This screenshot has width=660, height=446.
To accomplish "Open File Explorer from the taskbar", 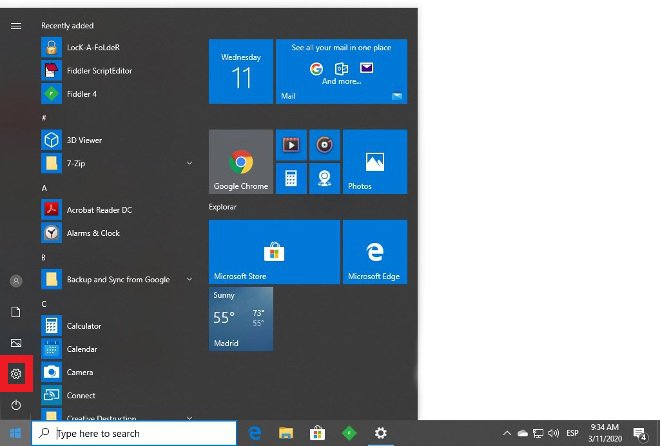I will [x=286, y=433].
